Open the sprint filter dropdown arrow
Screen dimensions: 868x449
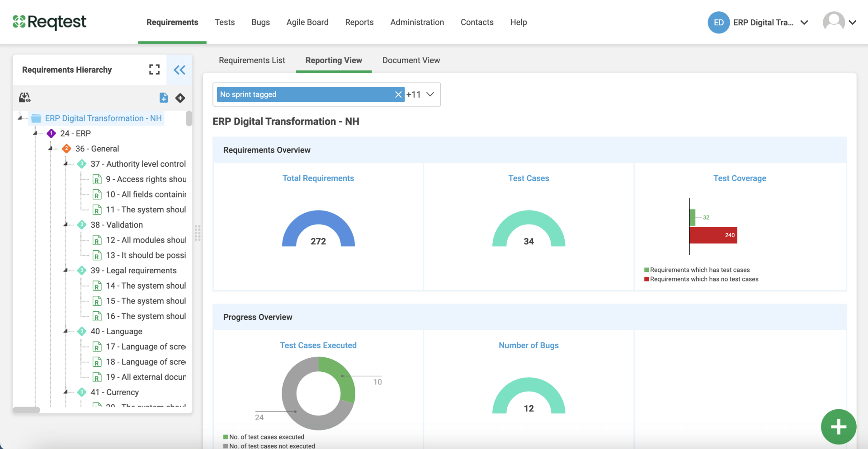[x=430, y=94]
